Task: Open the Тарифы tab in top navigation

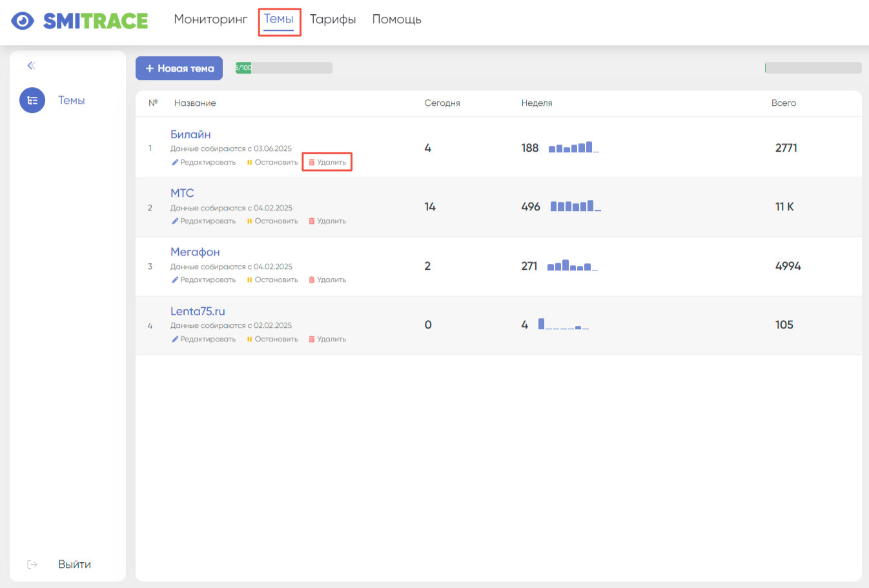Action: [x=332, y=19]
